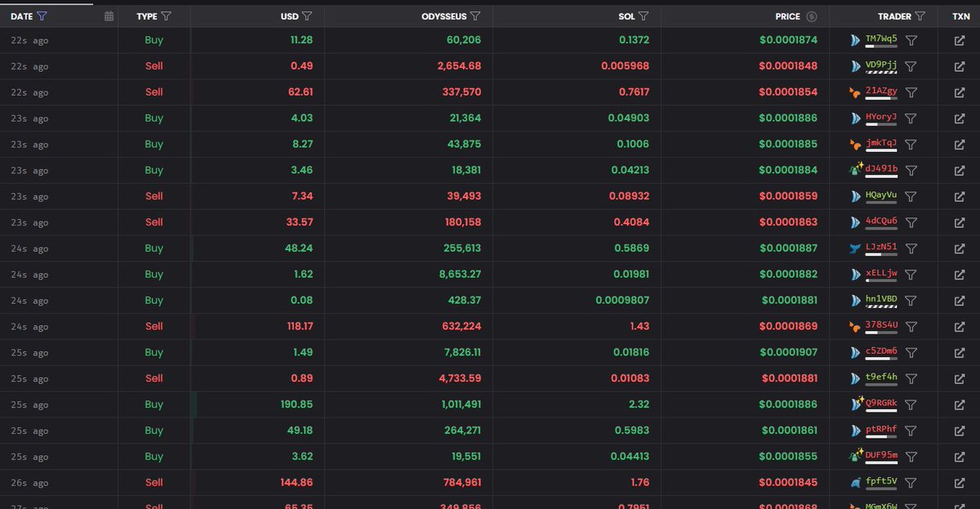The height and width of the screenshot is (509, 980).
Task: Filter trades by trader HYoryJ
Action: point(911,118)
